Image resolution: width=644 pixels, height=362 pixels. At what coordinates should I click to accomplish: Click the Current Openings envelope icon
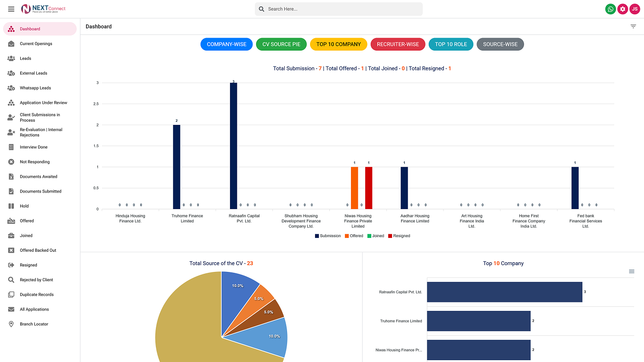pyautogui.click(x=11, y=44)
